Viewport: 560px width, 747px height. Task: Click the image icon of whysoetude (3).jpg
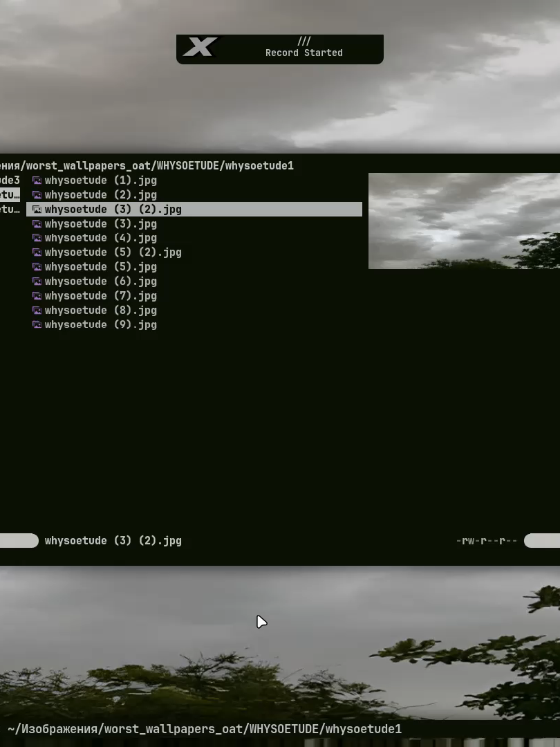[x=37, y=224]
